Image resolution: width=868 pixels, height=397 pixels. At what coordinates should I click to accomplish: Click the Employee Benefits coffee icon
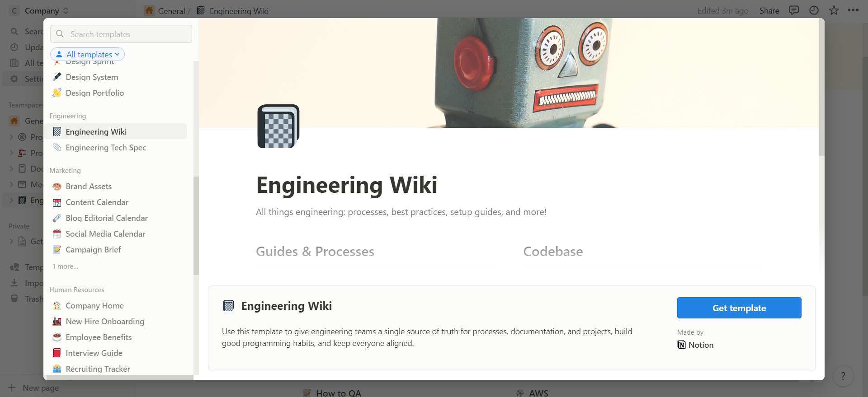click(57, 337)
